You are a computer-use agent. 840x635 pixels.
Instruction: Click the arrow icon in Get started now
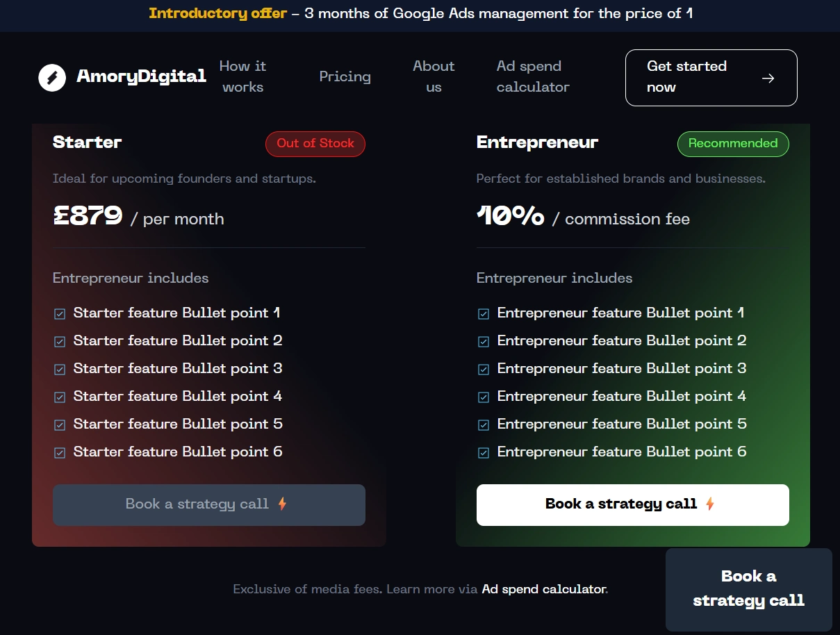[768, 79]
